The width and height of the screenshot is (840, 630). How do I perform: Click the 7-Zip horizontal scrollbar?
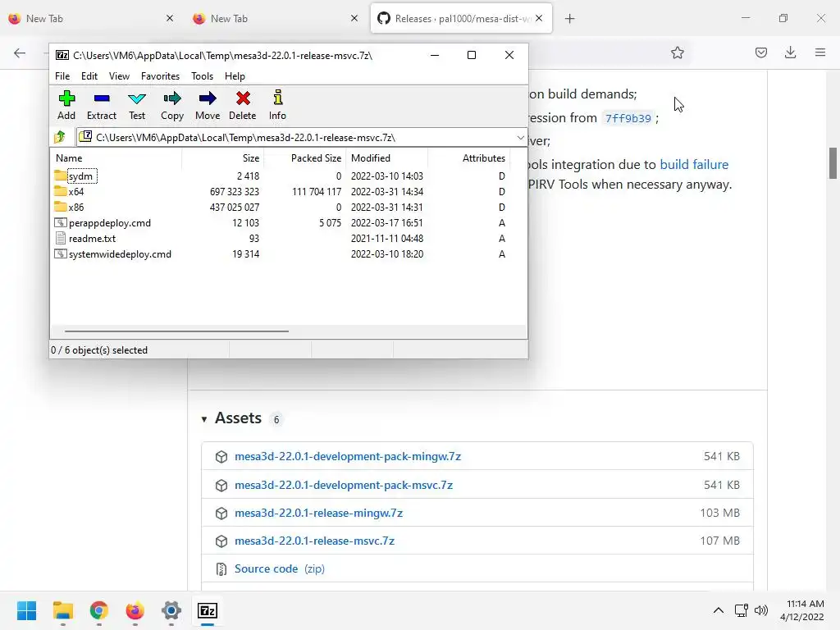coord(176,331)
